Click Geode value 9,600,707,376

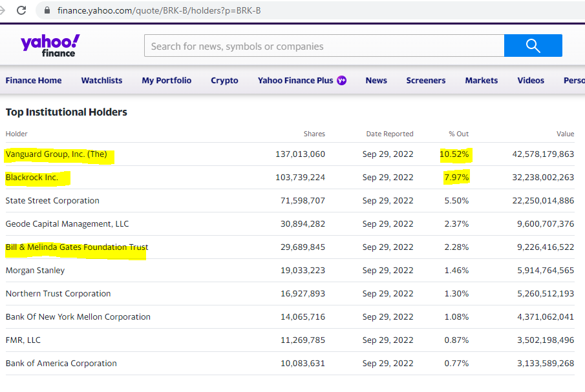tap(546, 224)
